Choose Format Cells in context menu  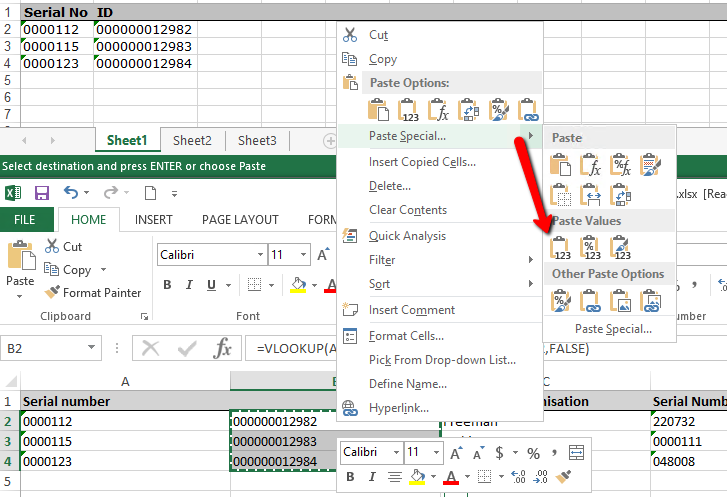point(406,336)
